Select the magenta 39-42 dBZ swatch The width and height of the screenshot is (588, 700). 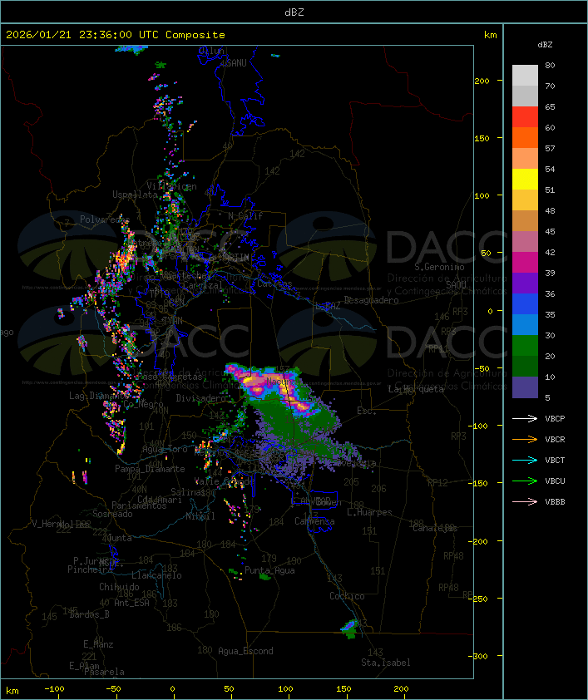[525, 263]
